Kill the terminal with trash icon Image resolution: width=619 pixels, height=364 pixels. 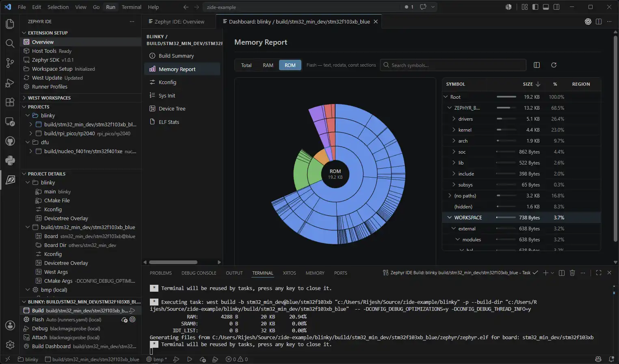pyautogui.click(x=572, y=273)
